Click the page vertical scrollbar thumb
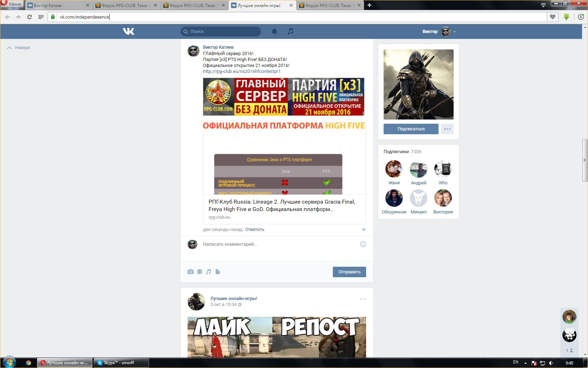This screenshot has height=368, width=588. click(585, 160)
